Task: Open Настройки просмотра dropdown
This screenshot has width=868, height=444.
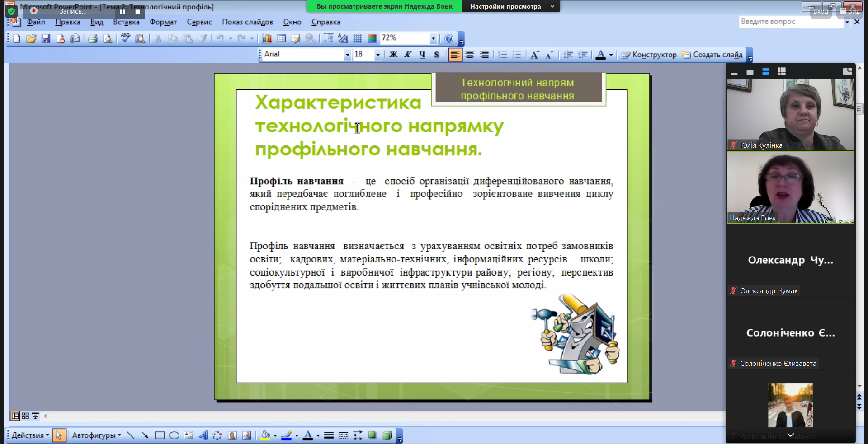Action: point(511,6)
